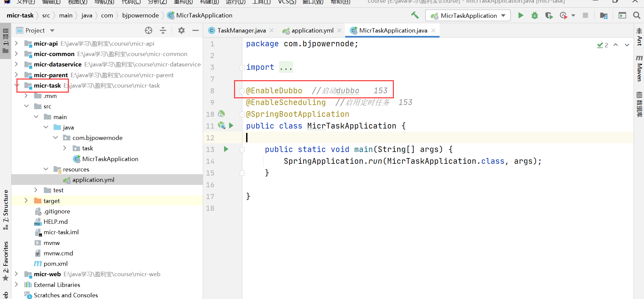644x299 pixels.
Task: Go to next highlighted problem arrow
Action: (x=627, y=45)
